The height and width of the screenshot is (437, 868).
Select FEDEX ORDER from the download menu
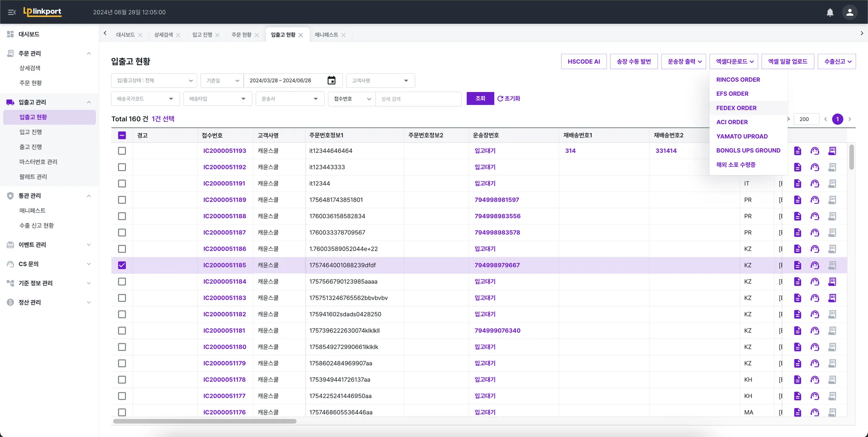click(736, 108)
